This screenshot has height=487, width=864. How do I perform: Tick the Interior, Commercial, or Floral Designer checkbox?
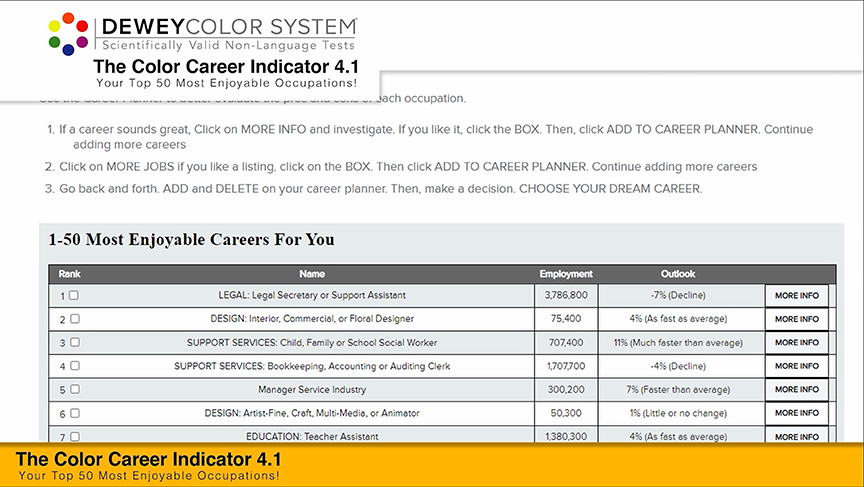75,319
